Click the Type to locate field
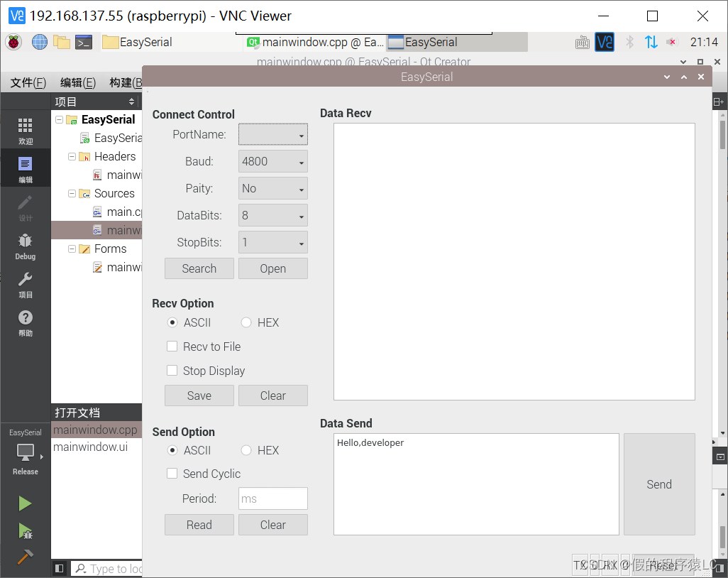The height and width of the screenshot is (578, 728). click(106, 569)
